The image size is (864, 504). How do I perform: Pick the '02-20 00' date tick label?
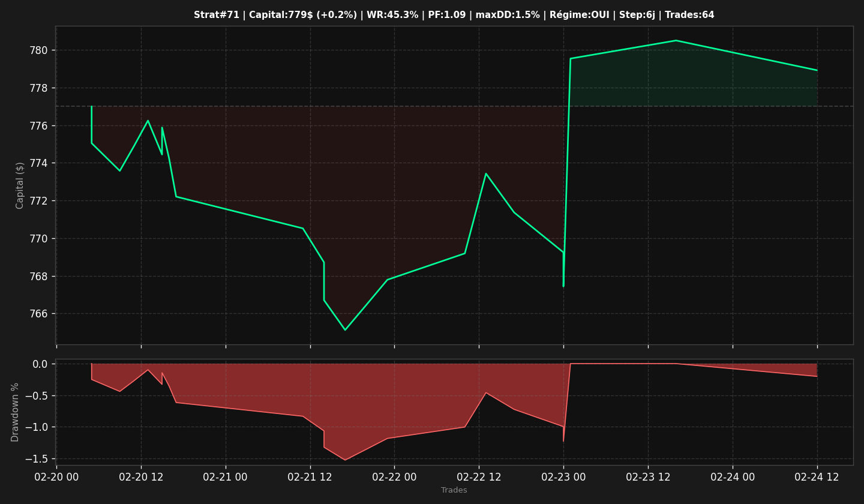[56, 477]
